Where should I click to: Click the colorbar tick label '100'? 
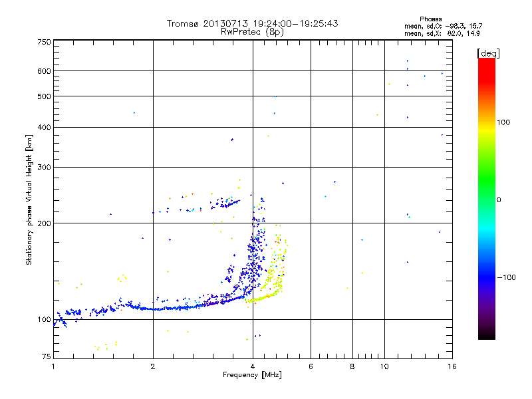(x=503, y=122)
